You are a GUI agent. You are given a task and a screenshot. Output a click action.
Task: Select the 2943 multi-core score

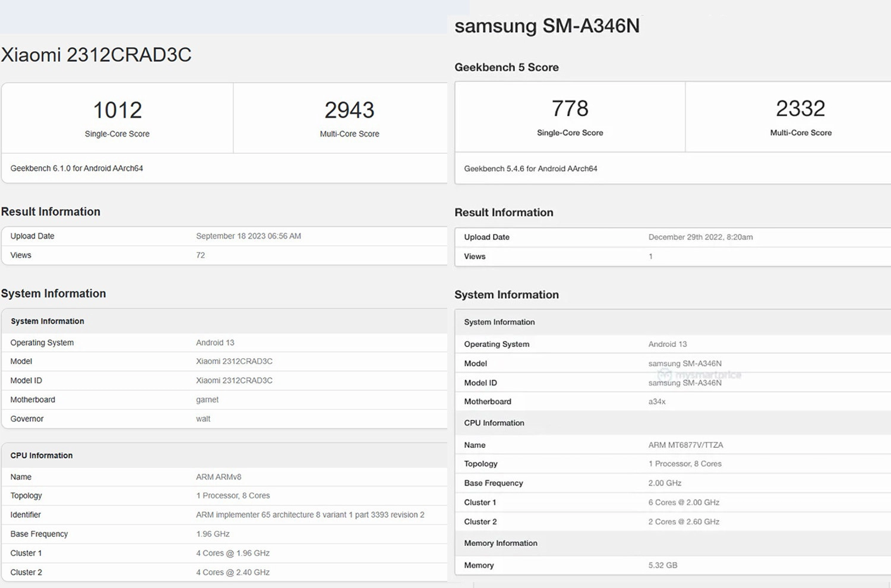[349, 110]
